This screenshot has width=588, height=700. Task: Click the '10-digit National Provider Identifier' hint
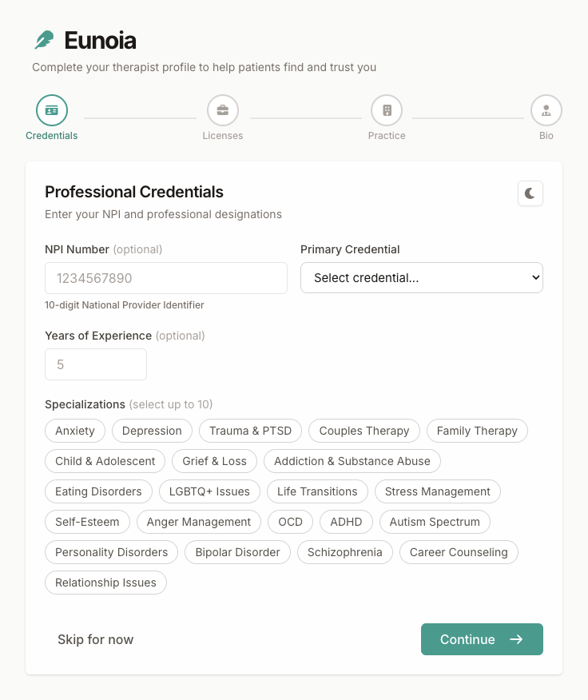pos(125,305)
